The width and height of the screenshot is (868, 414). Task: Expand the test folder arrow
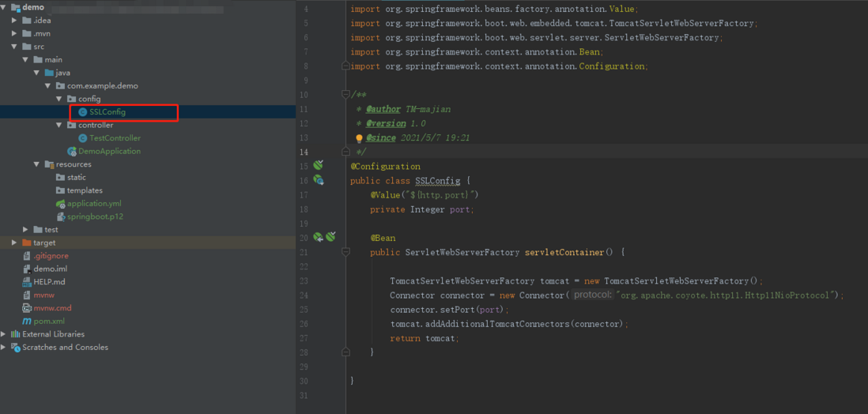tap(25, 230)
